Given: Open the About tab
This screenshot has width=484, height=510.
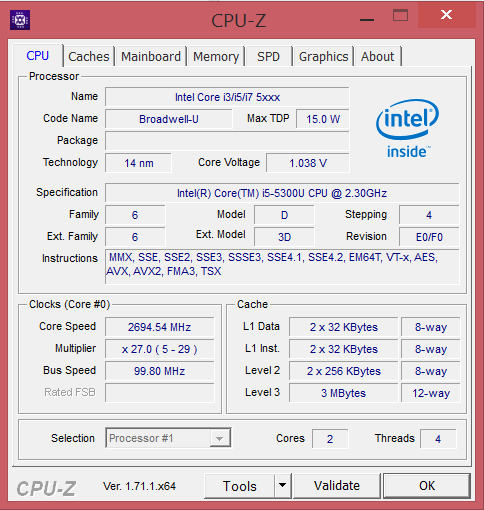Looking at the screenshot, I should tap(378, 56).
